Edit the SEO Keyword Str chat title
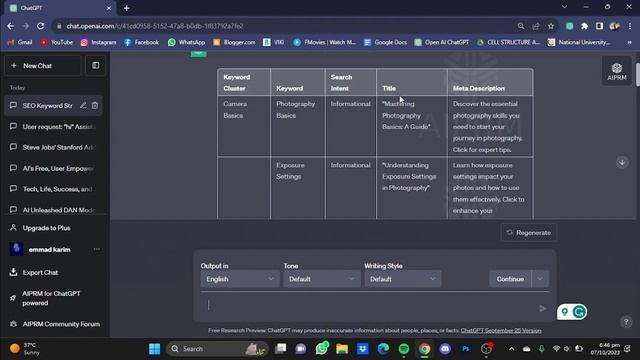Screen dimensions: 640x360 [83, 105]
